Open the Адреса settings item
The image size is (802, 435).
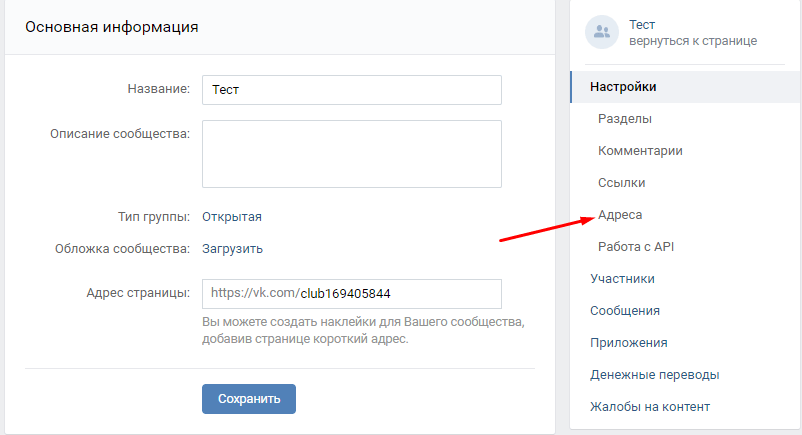(620, 215)
